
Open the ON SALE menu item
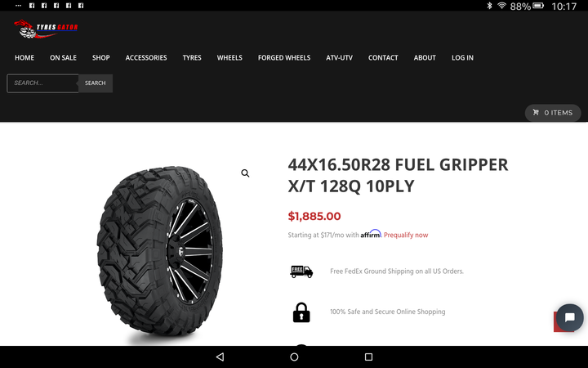(x=63, y=58)
